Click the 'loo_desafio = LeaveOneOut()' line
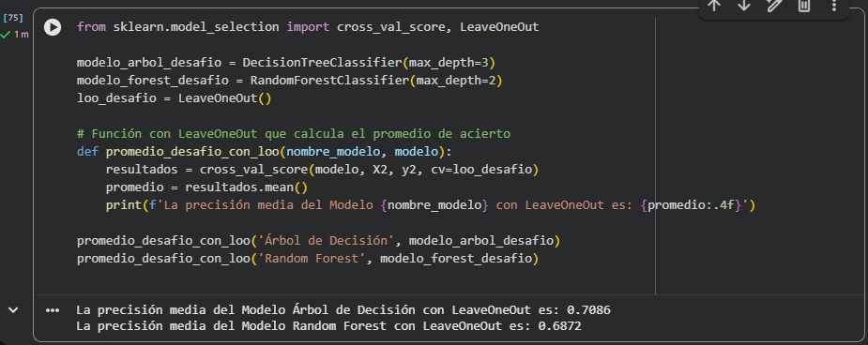 pyautogui.click(x=175, y=98)
